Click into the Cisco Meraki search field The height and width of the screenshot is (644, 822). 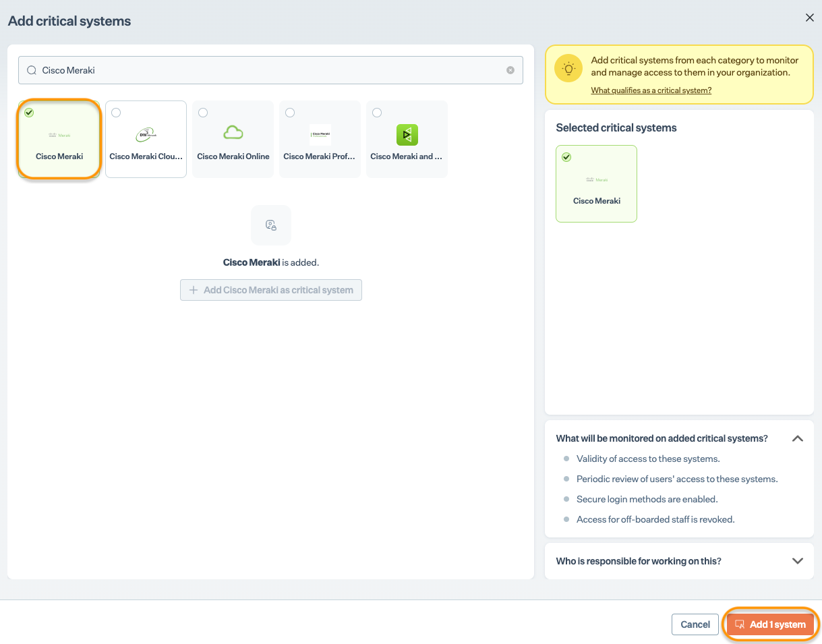[270, 70]
